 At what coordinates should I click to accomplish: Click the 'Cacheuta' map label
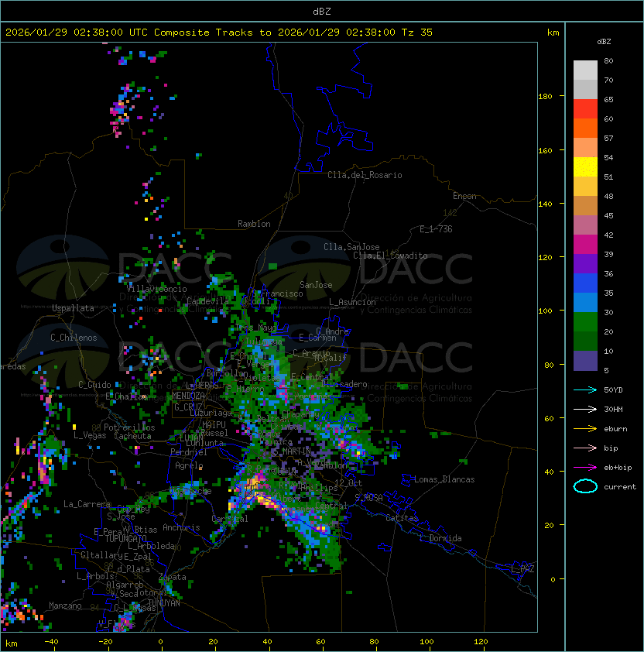(132, 436)
